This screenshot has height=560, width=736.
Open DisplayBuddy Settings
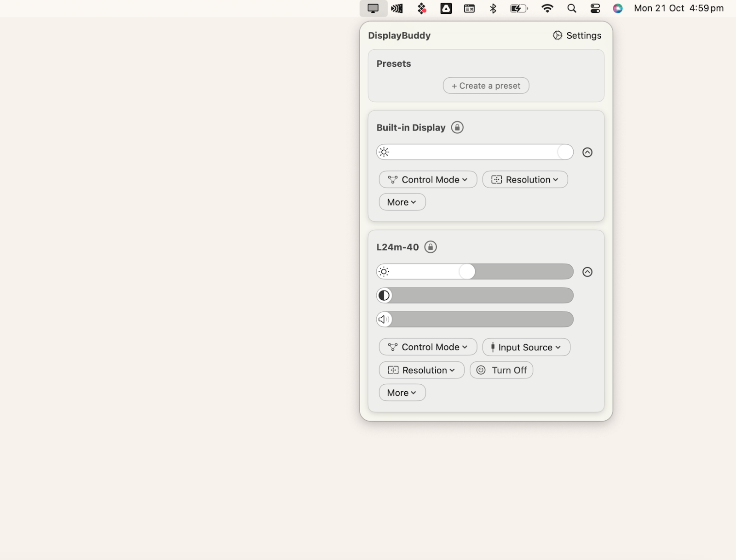pos(577,35)
